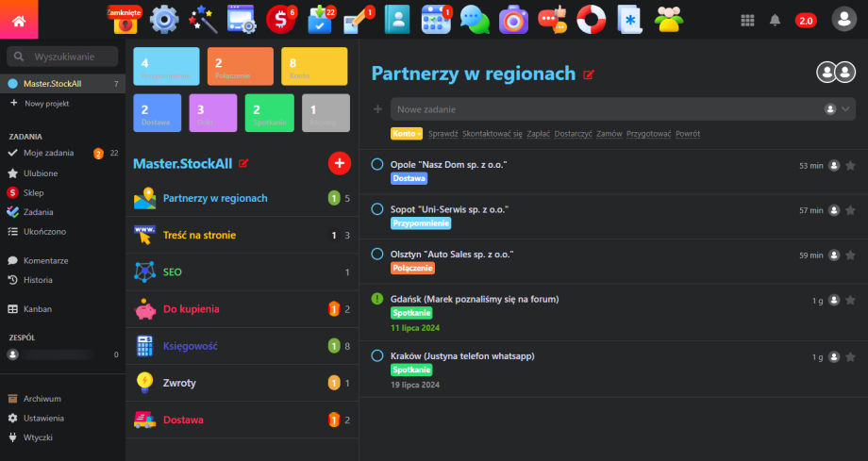
Task: Open the lifebuoy help icon
Action: 591,19
